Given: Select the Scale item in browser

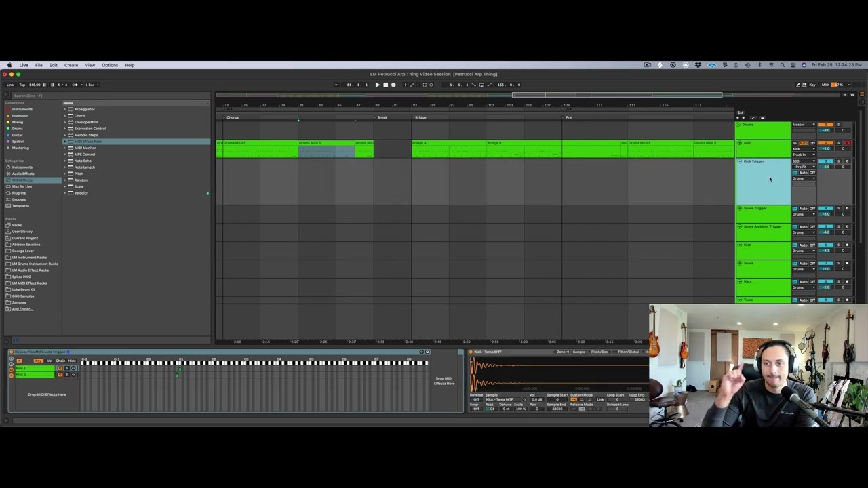Looking at the screenshot, I should (x=79, y=186).
